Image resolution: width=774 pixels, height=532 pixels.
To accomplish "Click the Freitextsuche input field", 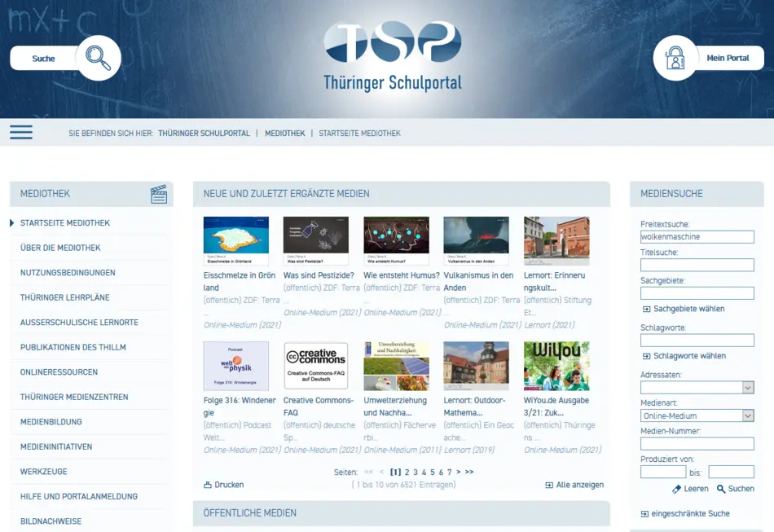I will (697, 237).
